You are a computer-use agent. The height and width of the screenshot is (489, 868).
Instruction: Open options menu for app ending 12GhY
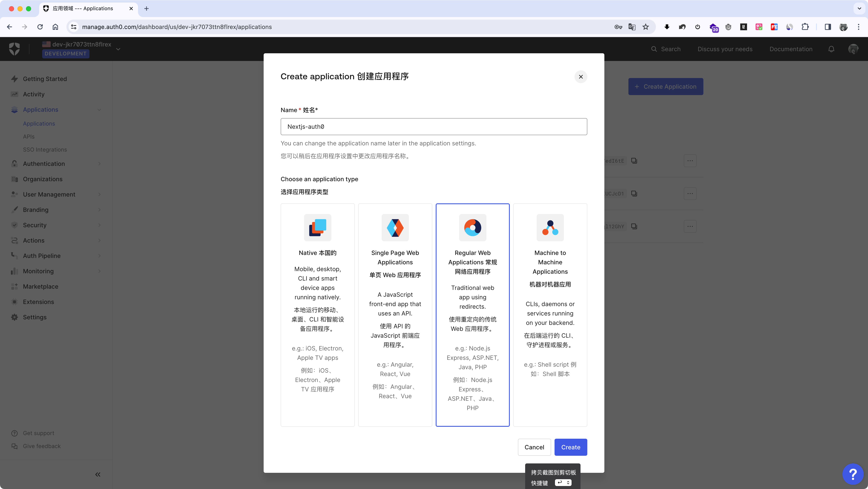(690, 226)
